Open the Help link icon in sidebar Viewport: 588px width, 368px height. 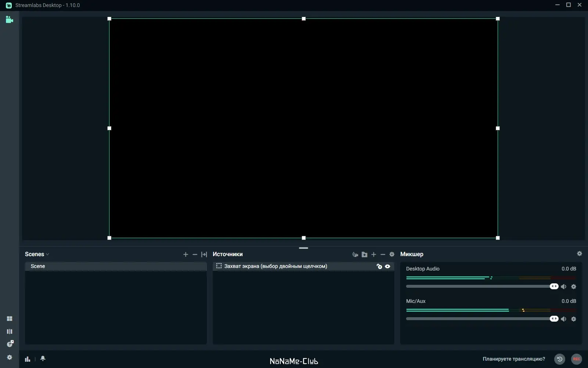[x=10, y=344]
